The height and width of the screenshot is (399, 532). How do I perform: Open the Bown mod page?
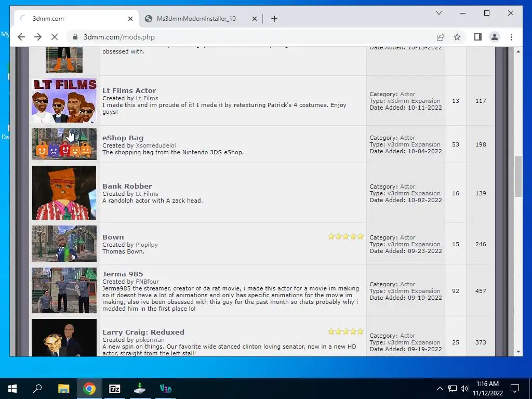coord(113,237)
